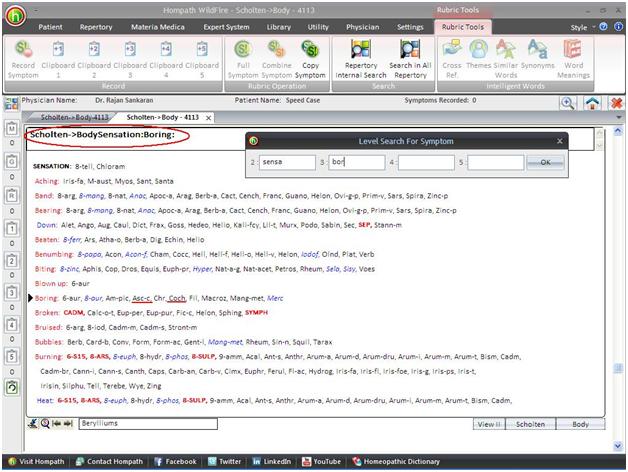628x472 pixels.
Task: Click the info icon at the window's top corner
Action: (x=618, y=27)
